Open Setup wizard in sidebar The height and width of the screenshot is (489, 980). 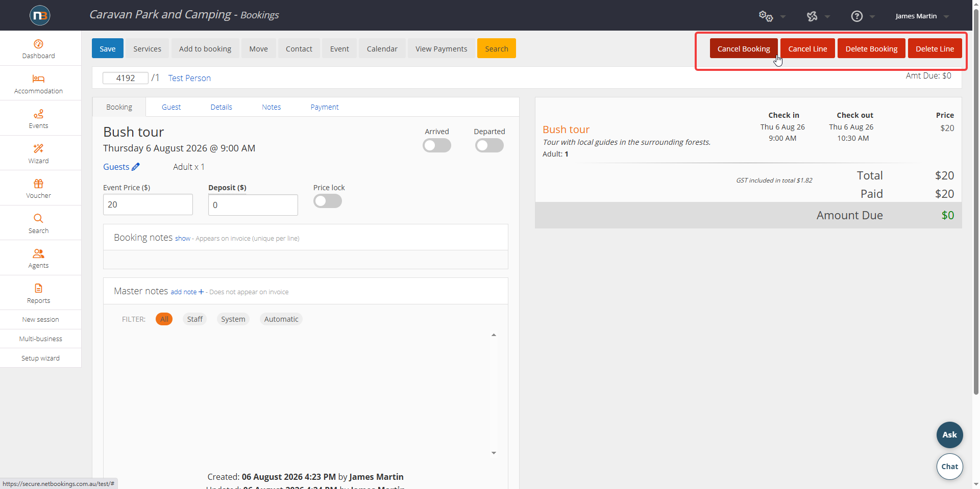click(x=40, y=358)
